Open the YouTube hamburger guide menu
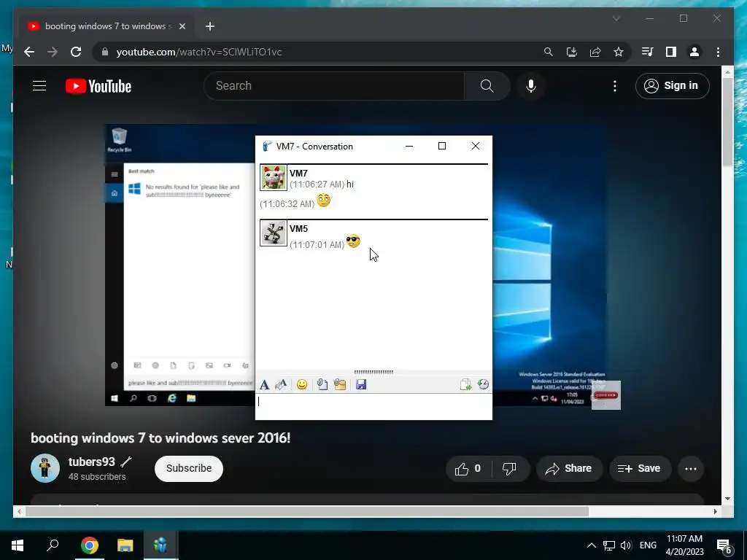Screen dimensions: 747x560 (39, 86)
